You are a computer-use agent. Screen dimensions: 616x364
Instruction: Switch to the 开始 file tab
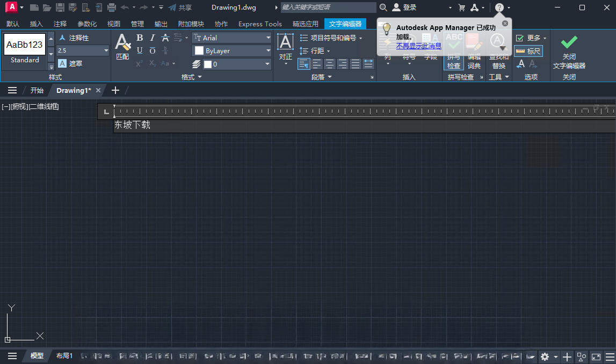tap(37, 90)
